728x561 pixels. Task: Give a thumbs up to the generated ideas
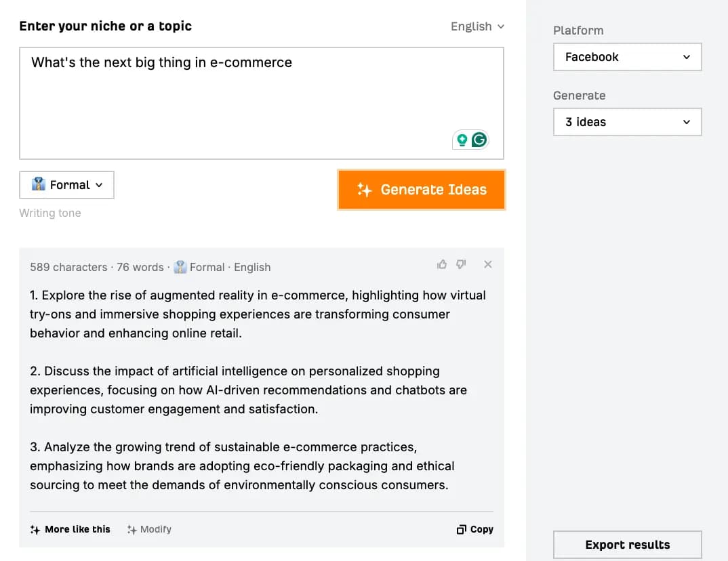click(x=442, y=264)
